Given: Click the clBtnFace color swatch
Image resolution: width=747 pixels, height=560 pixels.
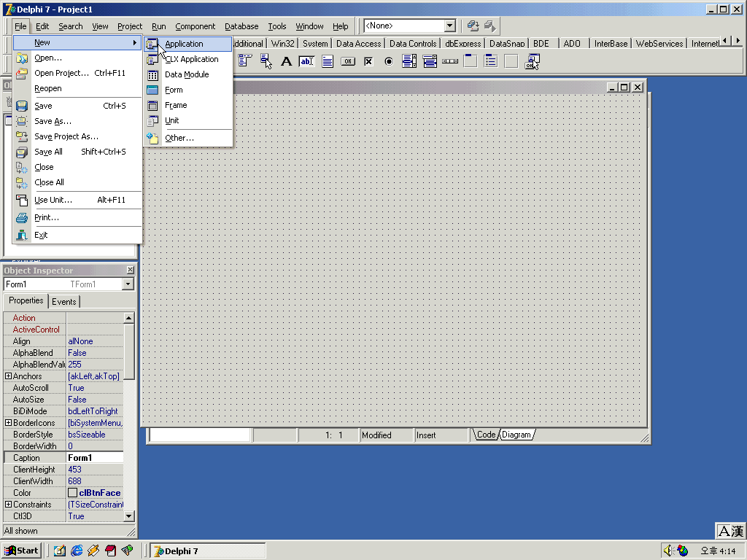Looking at the screenshot, I should pyautogui.click(x=72, y=493).
